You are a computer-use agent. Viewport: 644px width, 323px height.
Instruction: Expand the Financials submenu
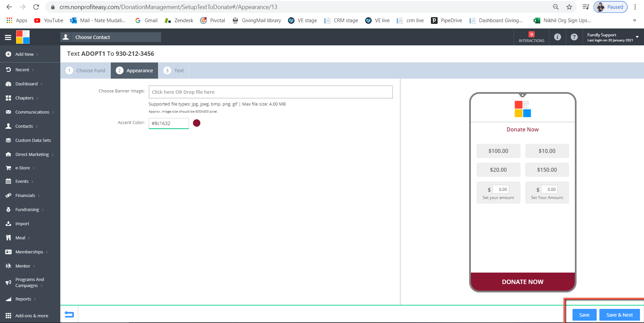tap(39, 196)
